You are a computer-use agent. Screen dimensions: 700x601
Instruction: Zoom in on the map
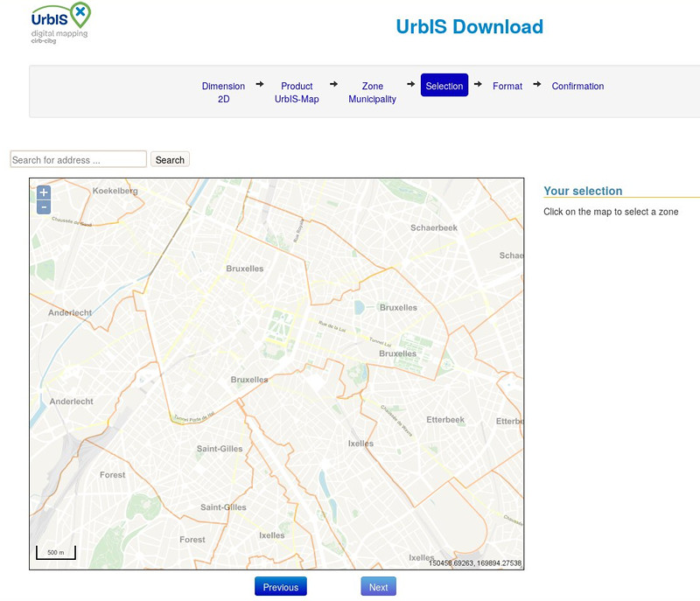[43, 192]
